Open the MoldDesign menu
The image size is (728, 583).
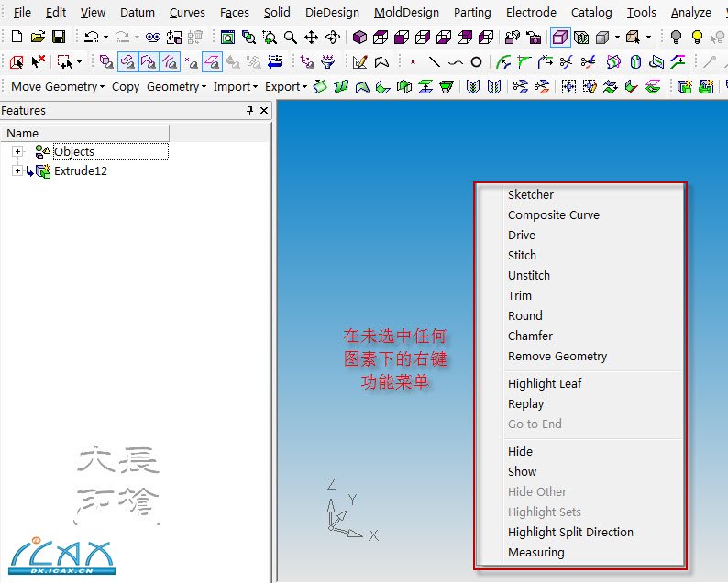[x=406, y=12]
